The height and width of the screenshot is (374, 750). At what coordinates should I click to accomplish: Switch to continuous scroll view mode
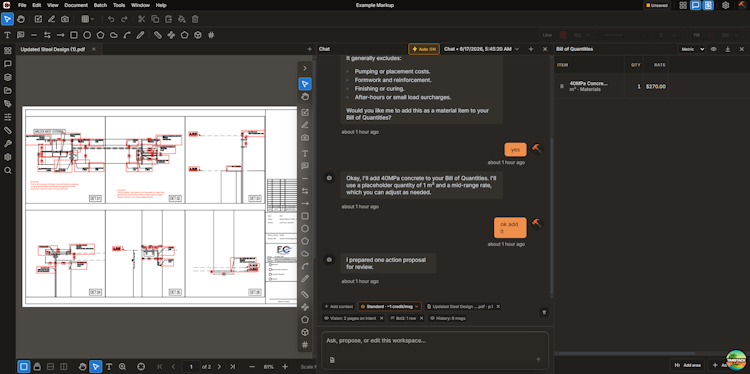37,367
